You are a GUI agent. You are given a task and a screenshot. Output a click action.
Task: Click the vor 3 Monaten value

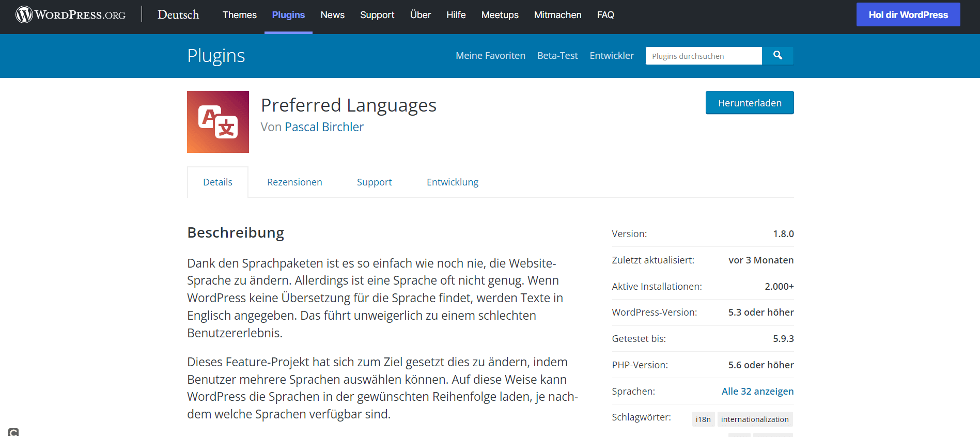point(761,260)
